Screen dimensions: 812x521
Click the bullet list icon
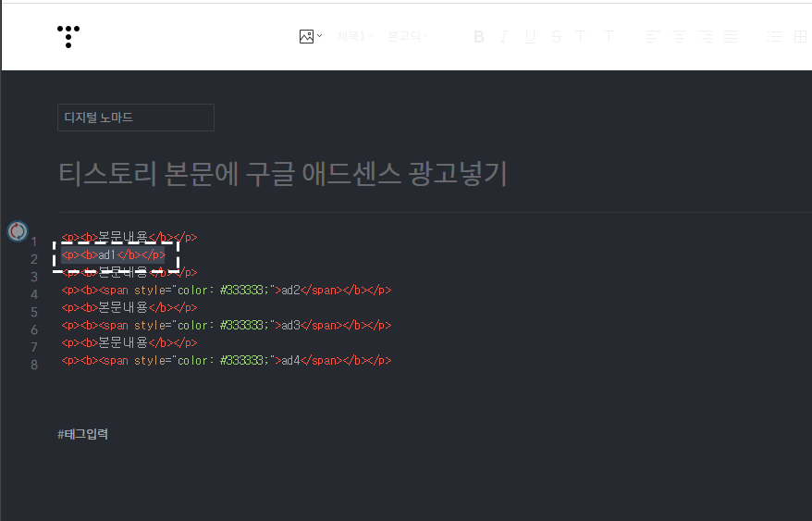click(x=774, y=36)
